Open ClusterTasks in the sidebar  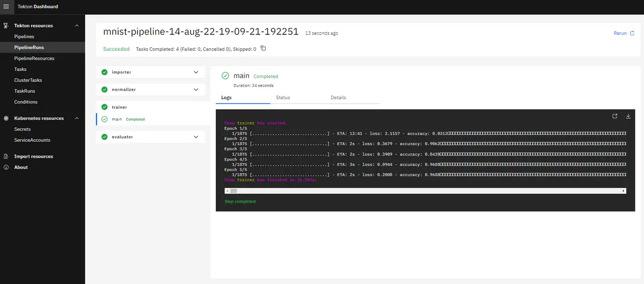(42, 80)
